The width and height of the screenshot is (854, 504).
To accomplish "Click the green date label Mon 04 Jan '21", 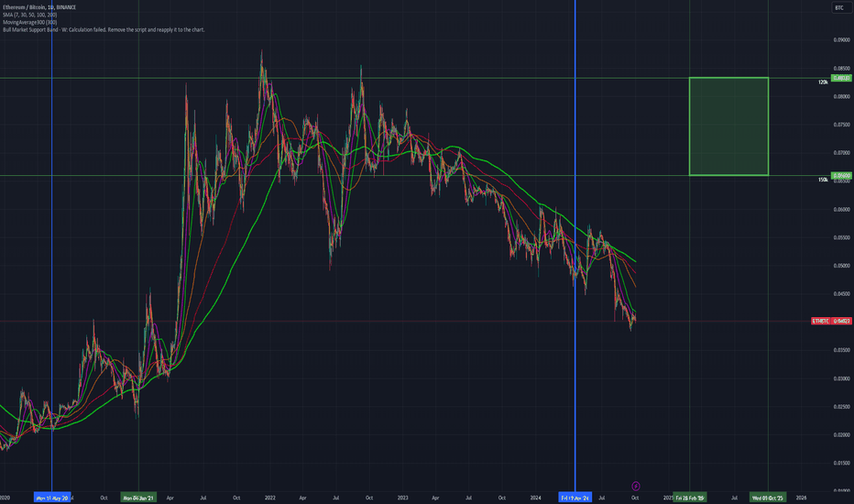I will [x=138, y=498].
